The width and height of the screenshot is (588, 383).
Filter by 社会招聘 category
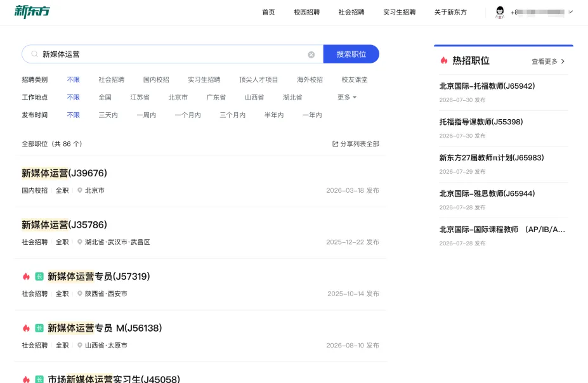112,80
